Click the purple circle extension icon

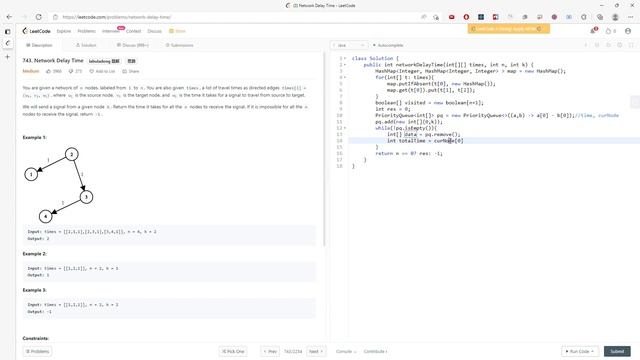click(x=554, y=17)
